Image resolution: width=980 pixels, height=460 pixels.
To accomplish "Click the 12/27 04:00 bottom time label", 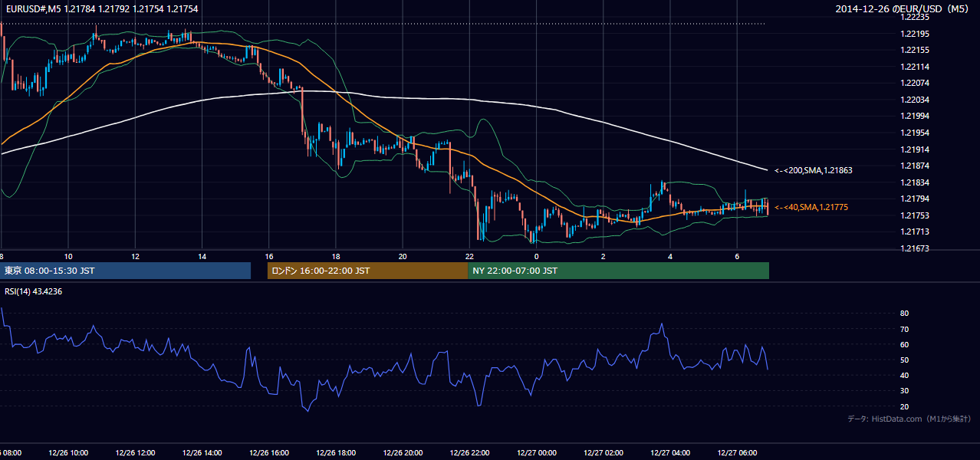I will pyautogui.click(x=670, y=453).
